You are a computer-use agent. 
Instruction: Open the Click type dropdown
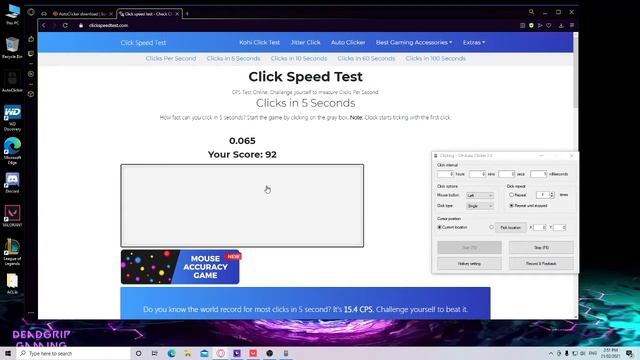pyautogui.click(x=480, y=206)
